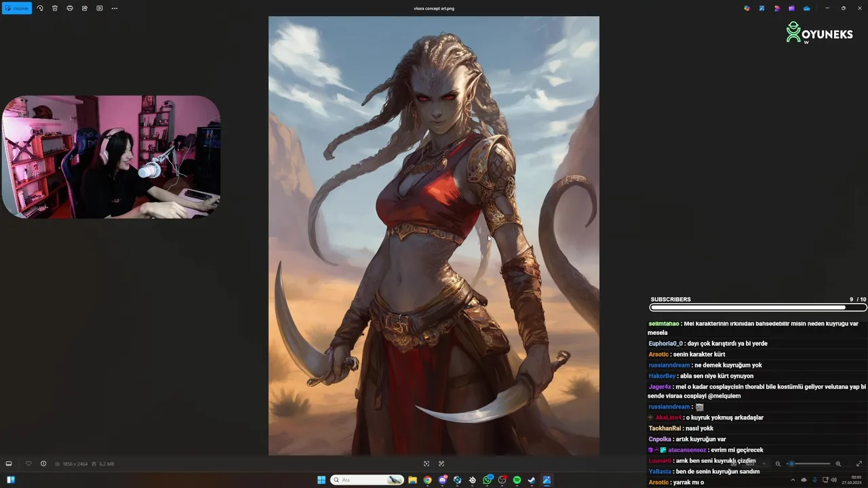Open Google Chrome from the taskbar

pos(427,480)
